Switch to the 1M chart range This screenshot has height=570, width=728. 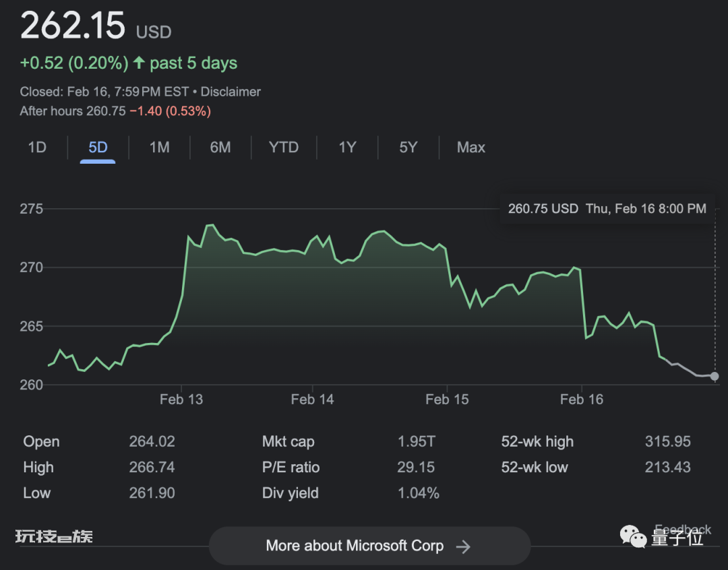pyautogui.click(x=159, y=147)
